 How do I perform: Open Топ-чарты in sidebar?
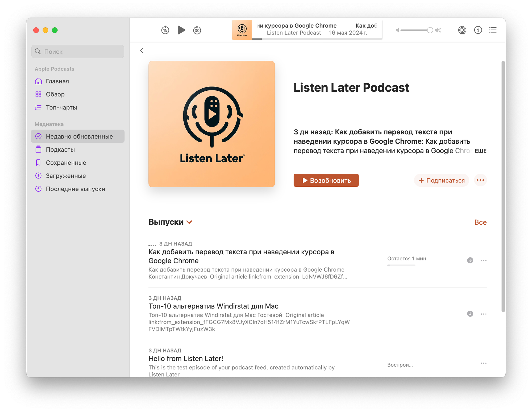click(61, 107)
